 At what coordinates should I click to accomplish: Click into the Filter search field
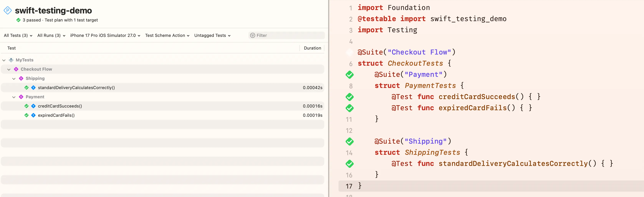pyautogui.click(x=286, y=36)
